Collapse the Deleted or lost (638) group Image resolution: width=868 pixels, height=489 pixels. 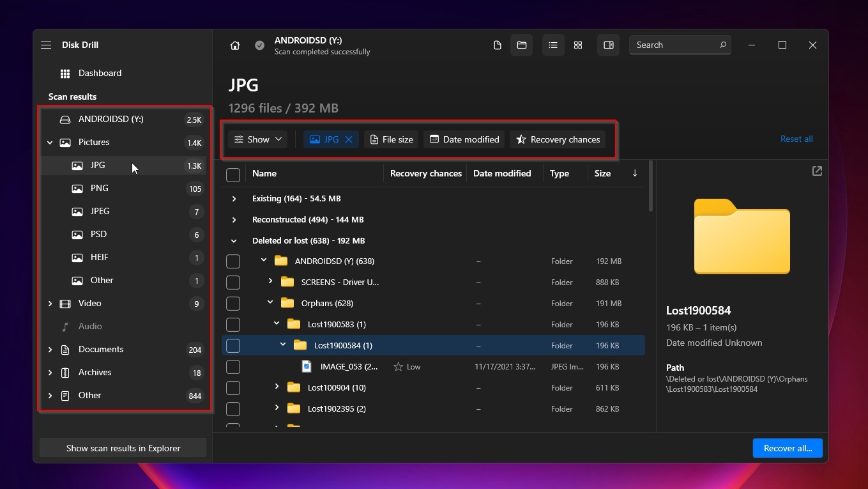(234, 241)
